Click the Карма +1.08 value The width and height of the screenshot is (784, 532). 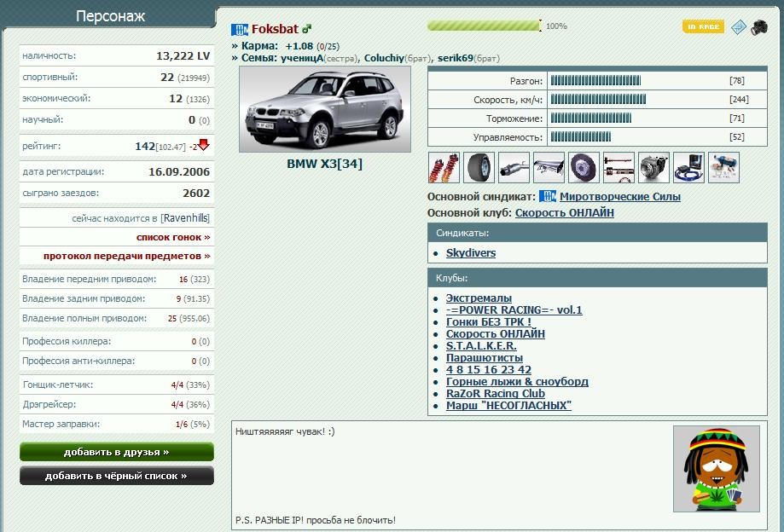299,46
